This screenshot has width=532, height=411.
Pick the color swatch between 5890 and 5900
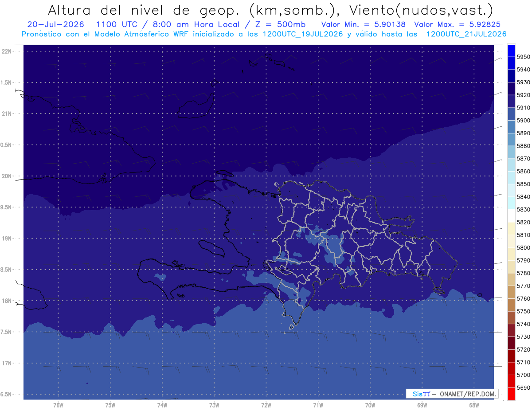tap(511, 127)
